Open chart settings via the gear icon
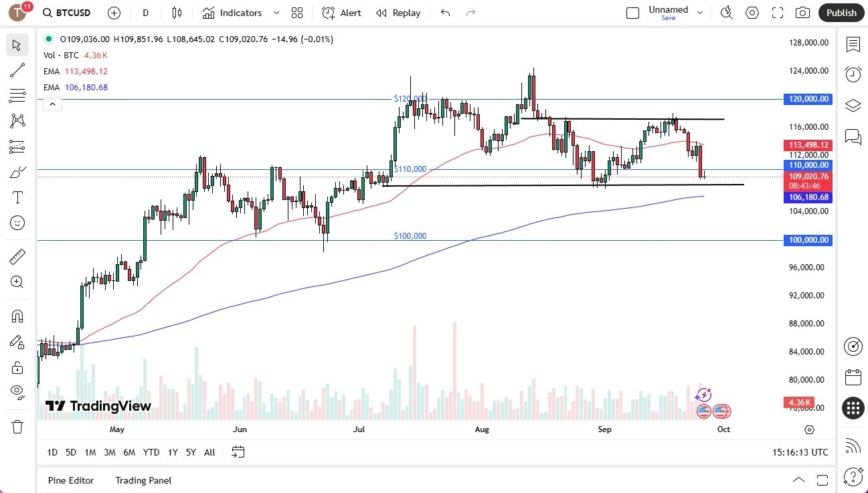868x493 pixels. 752,13
